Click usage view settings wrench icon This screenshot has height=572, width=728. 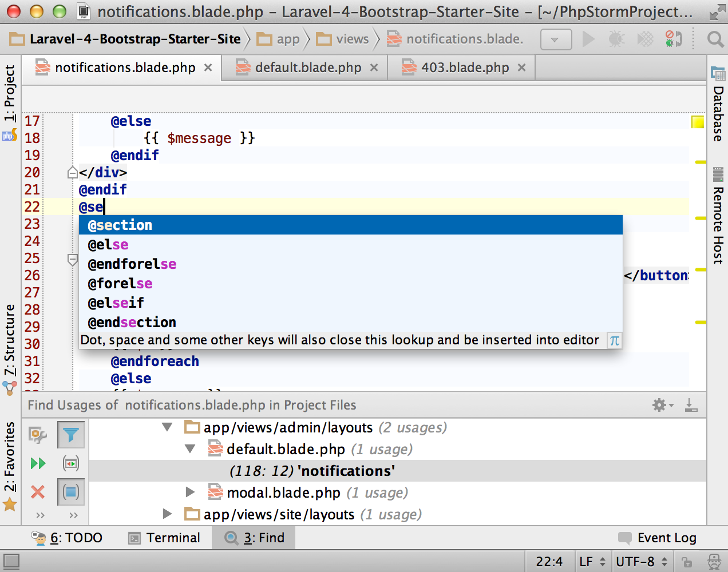click(38, 436)
